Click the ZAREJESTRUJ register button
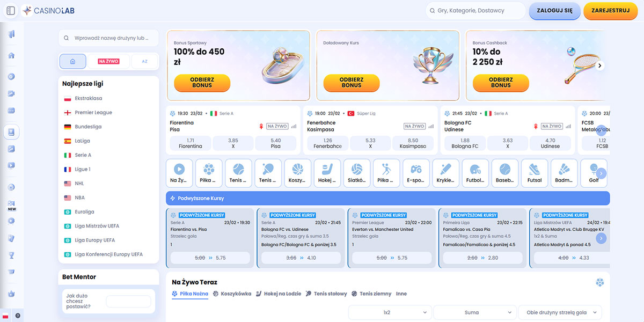Viewport: 644px width, 322px height. (610, 11)
